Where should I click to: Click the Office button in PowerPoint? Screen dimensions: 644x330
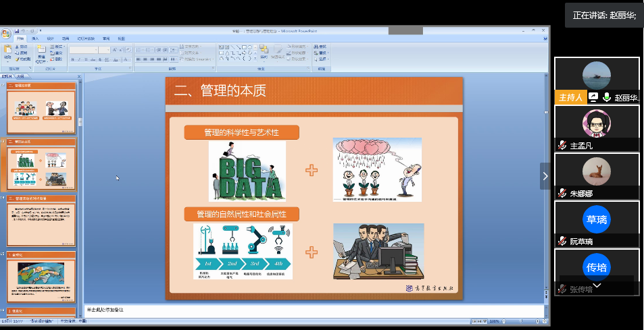click(6, 32)
